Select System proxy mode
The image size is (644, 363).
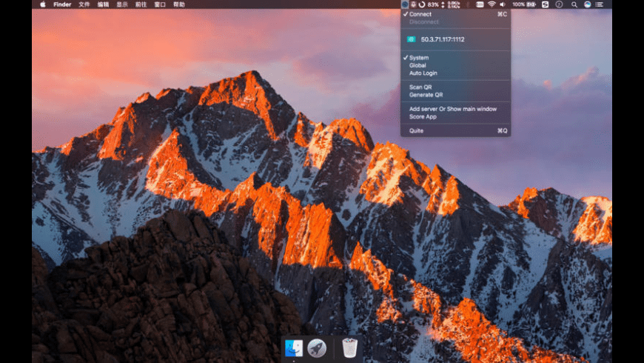tap(419, 58)
